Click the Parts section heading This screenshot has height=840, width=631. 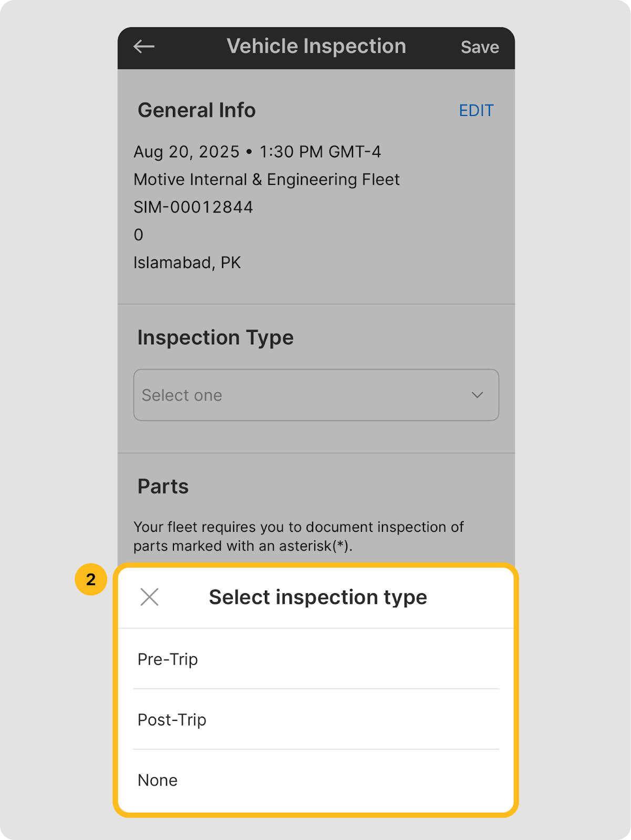pos(163,487)
